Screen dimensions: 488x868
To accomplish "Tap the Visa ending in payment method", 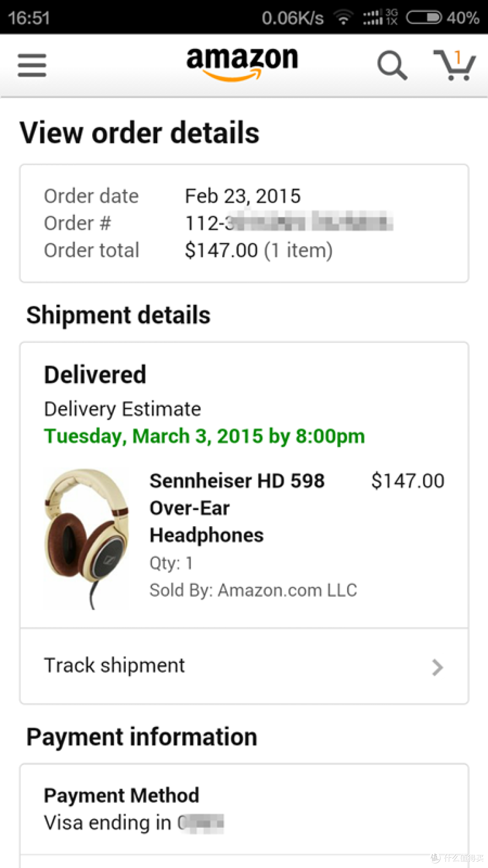I will tap(134, 823).
